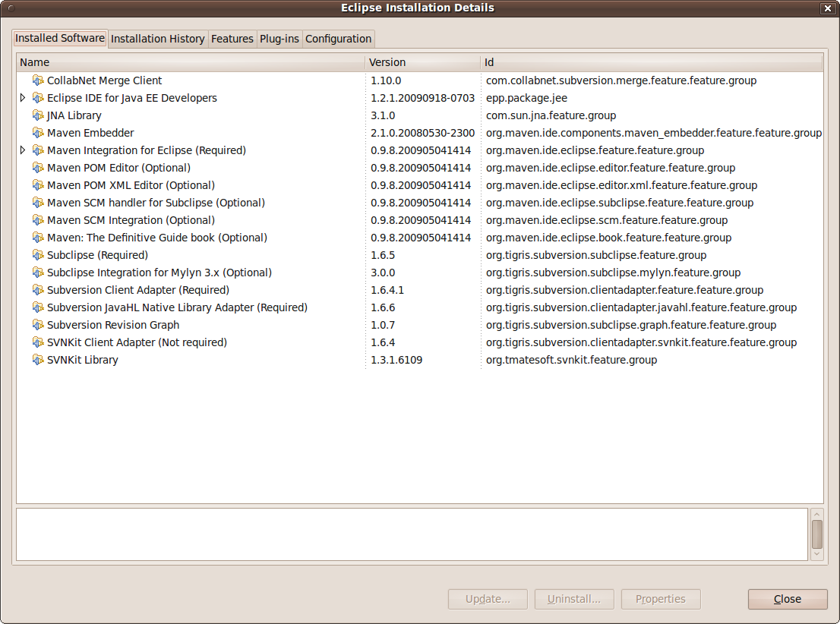Switch to the Plug-ins tab
This screenshot has height=624, width=840.
pyautogui.click(x=279, y=39)
